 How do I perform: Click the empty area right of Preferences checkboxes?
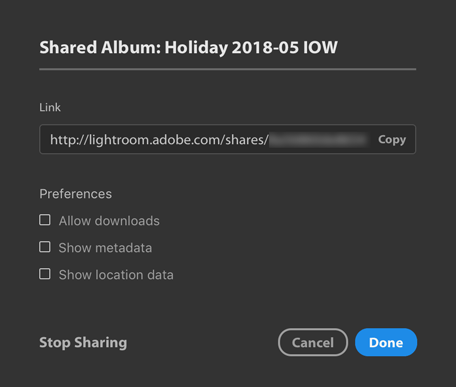pyautogui.click(x=293, y=248)
